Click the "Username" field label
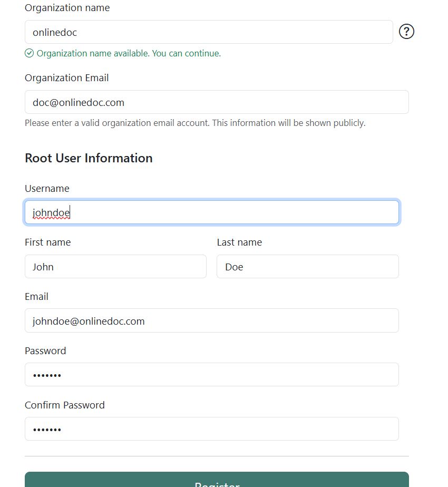448x487 pixels. pos(47,189)
